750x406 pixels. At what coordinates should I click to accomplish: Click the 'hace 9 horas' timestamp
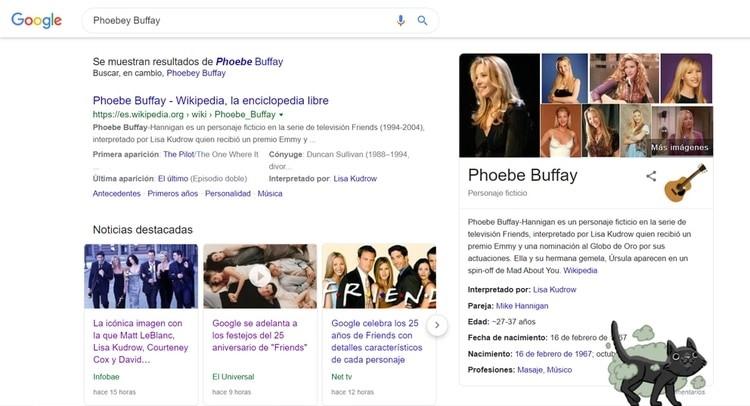pyautogui.click(x=232, y=392)
